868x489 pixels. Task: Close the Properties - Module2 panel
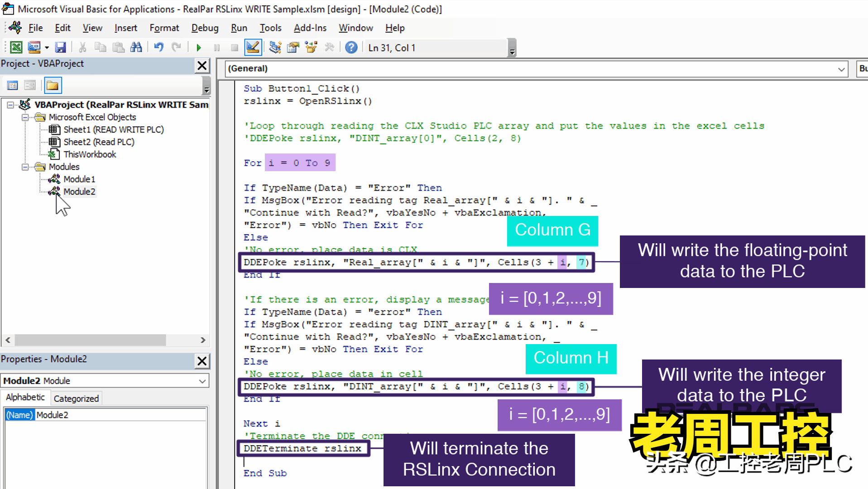[x=202, y=361]
